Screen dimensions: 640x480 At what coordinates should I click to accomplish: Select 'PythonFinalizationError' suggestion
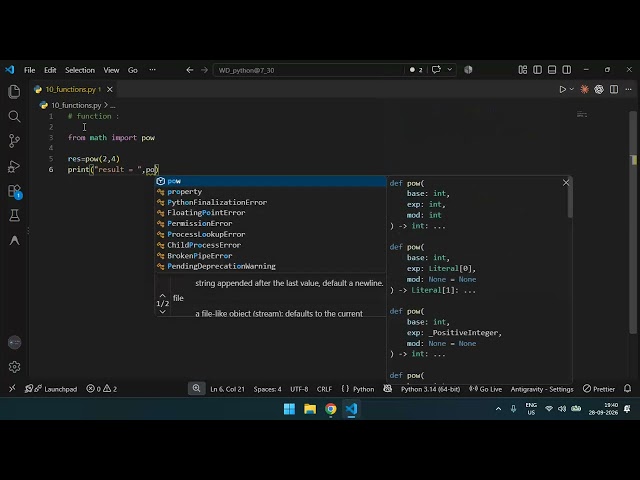coord(270,202)
